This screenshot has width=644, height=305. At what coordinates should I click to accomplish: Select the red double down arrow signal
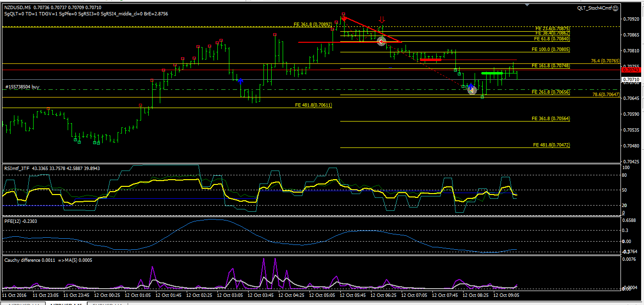coord(382,20)
